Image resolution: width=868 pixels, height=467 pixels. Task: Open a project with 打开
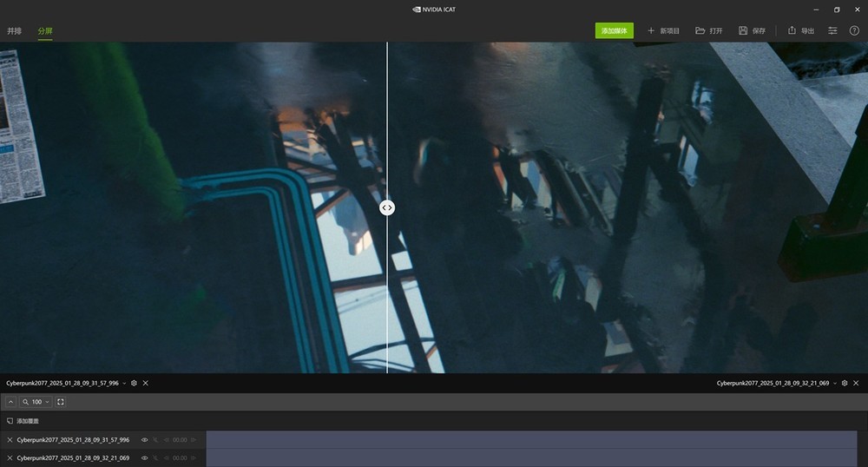click(709, 31)
